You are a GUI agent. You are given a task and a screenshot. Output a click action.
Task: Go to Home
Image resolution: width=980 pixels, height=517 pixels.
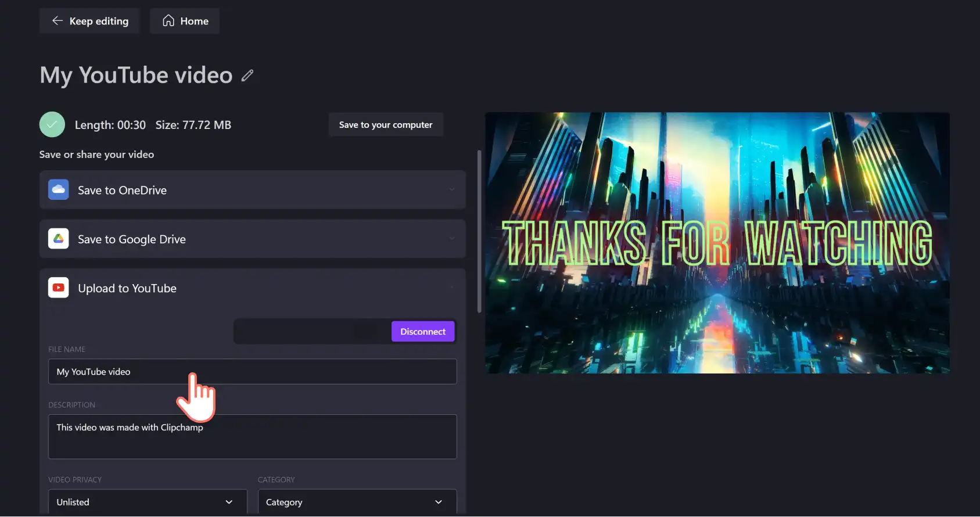click(185, 21)
